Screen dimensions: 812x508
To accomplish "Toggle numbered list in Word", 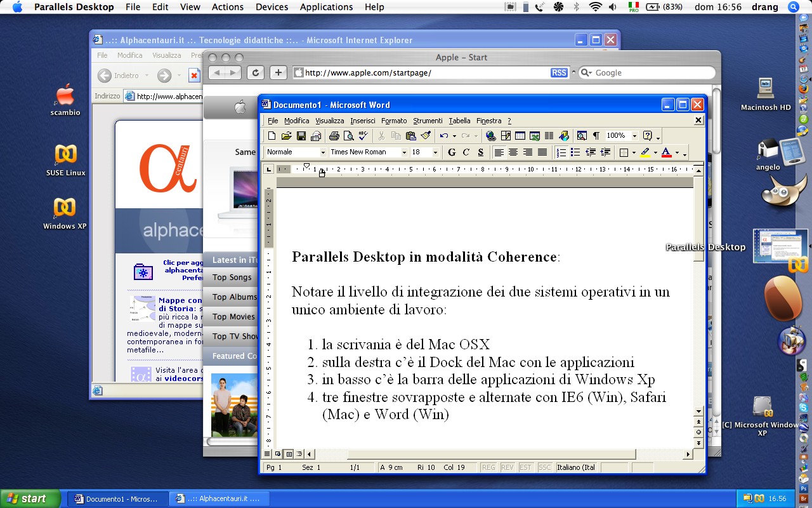I will click(x=561, y=152).
